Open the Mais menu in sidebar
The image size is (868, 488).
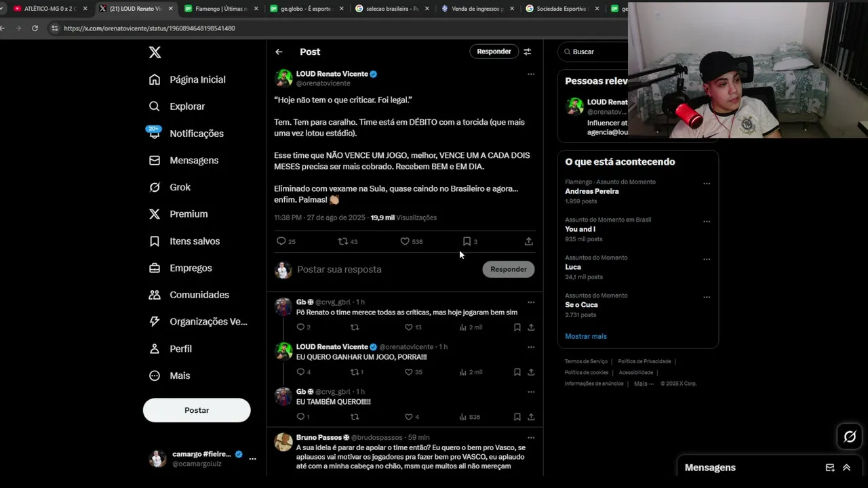pos(170,375)
